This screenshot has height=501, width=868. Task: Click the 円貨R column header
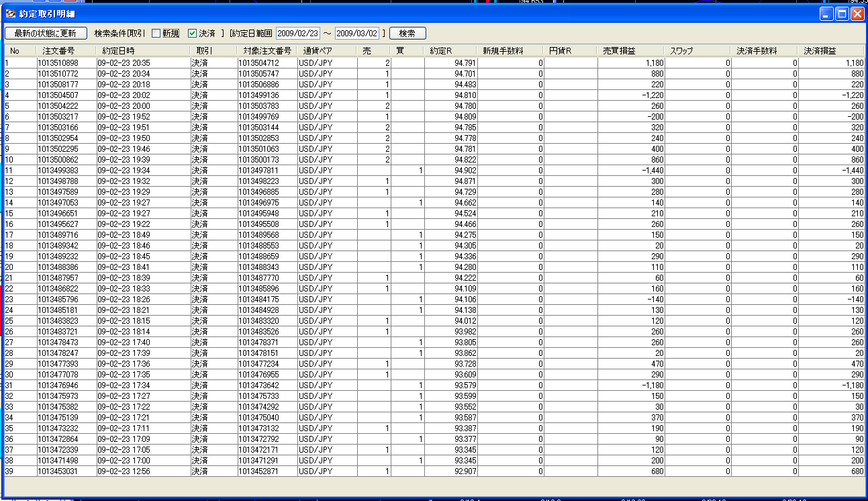coord(571,51)
